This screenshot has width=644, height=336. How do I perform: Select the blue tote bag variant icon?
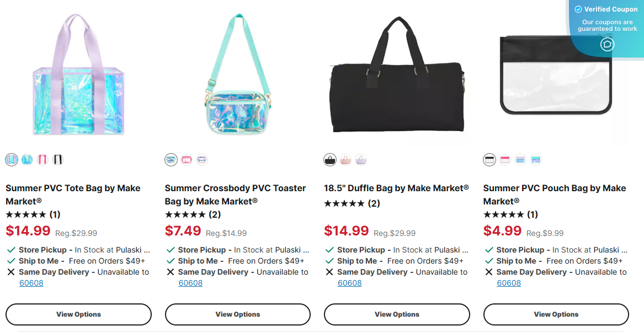(x=26, y=159)
